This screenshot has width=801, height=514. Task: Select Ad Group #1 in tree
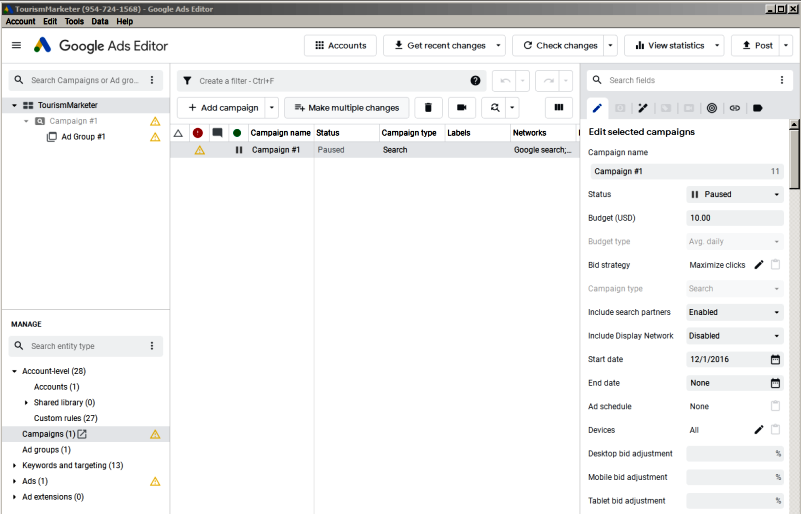[83, 137]
